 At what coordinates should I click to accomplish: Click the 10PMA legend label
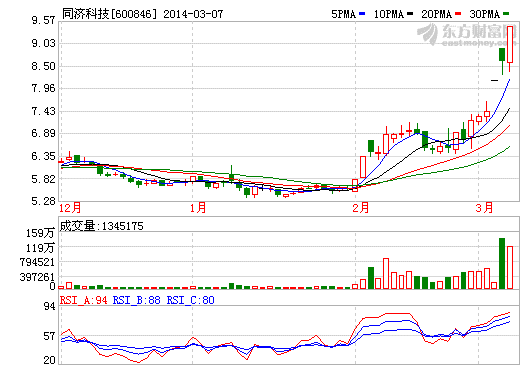pos(389,14)
